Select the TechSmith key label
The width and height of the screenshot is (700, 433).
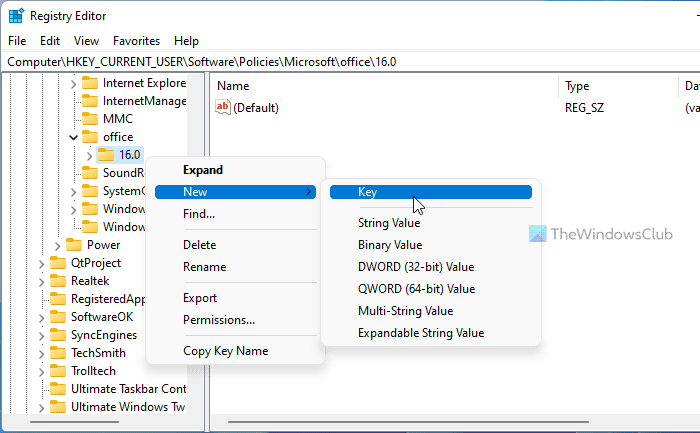tap(98, 353)
